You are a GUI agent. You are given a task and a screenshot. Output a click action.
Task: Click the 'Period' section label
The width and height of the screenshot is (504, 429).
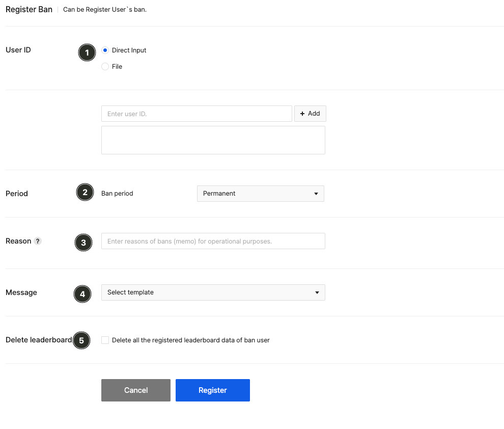coord(17,194)
